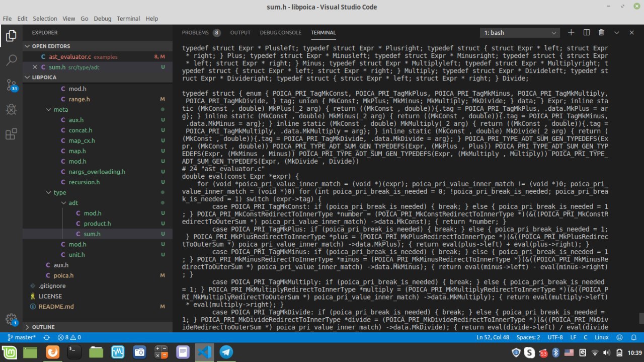Switch to the Output tab

point(240,33)
